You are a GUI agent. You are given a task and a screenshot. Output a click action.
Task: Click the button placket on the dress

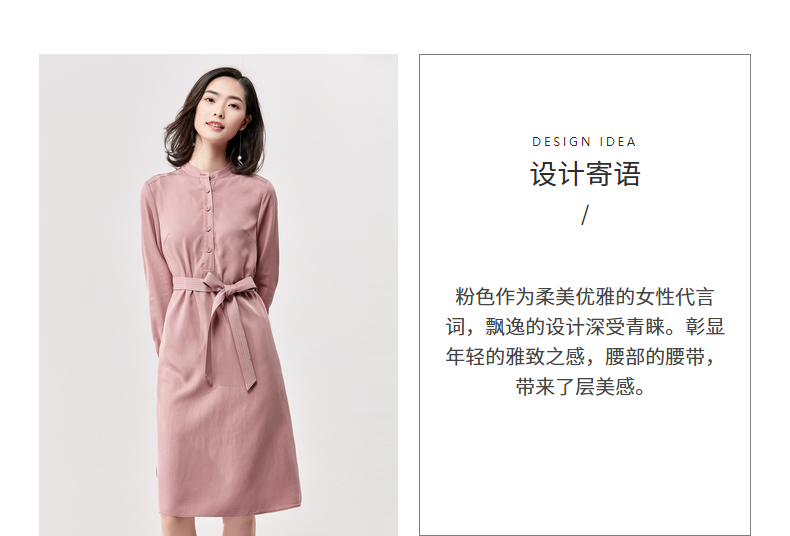208,214
